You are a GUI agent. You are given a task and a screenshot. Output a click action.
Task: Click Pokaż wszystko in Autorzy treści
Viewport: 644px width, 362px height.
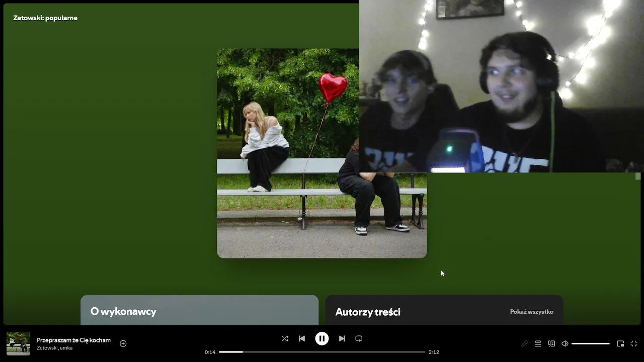[532, 312]
